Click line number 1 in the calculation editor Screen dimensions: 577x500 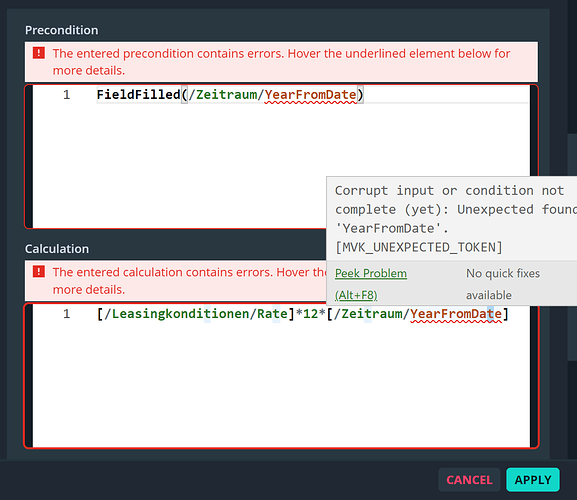[x=66, y=314]
